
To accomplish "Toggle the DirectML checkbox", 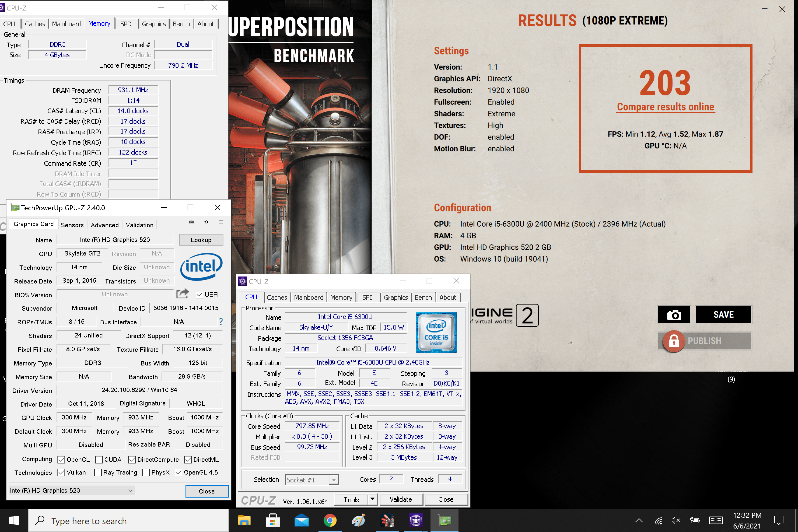I will [x=188, y=459].
